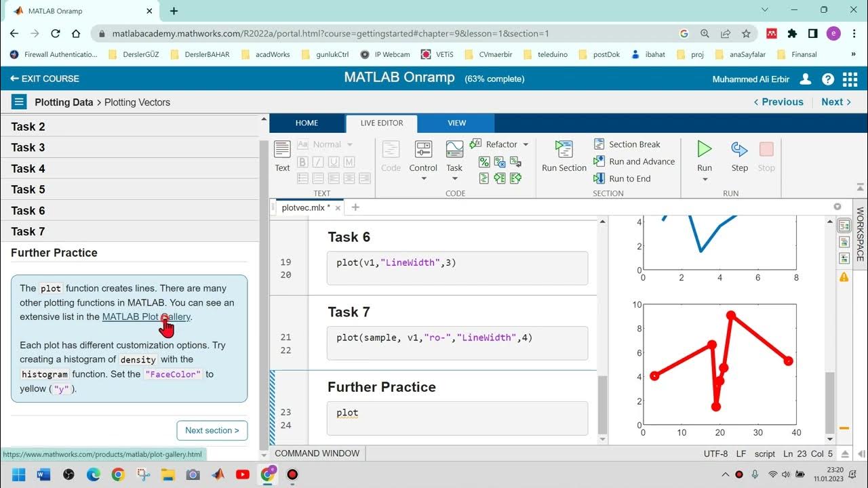This screenshot has height=488, width=868.
Task: Click the Step button
Action: click(x=739, y=156)
